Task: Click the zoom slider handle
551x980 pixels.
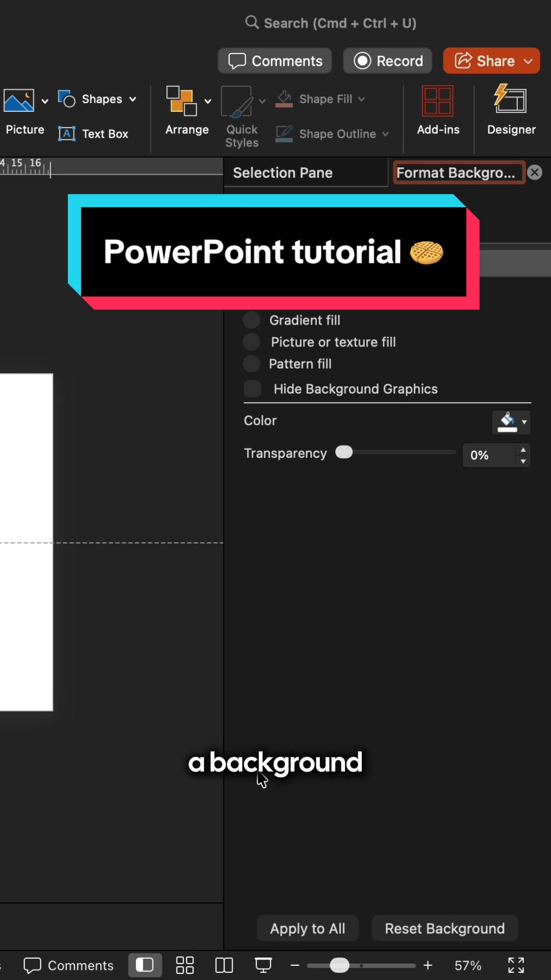Action: [x=339, y=965]
